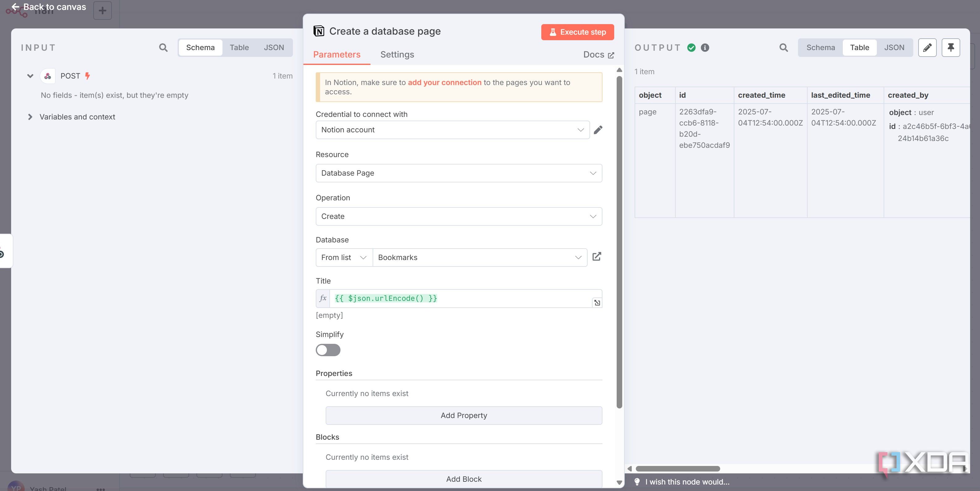Toggle the Simplify switch
The image size is (980, 491).
tap(328, 350)
